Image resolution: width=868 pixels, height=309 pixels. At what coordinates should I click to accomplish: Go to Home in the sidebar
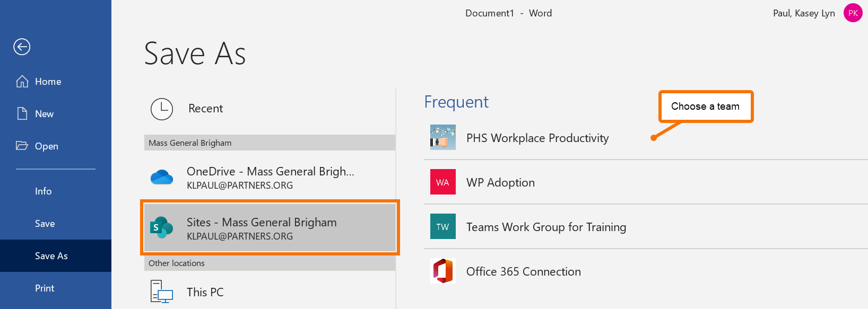pos(56,82)
